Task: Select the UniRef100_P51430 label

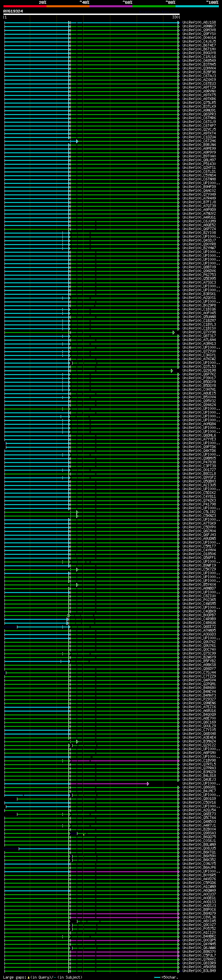Action: tap(199, 164)
